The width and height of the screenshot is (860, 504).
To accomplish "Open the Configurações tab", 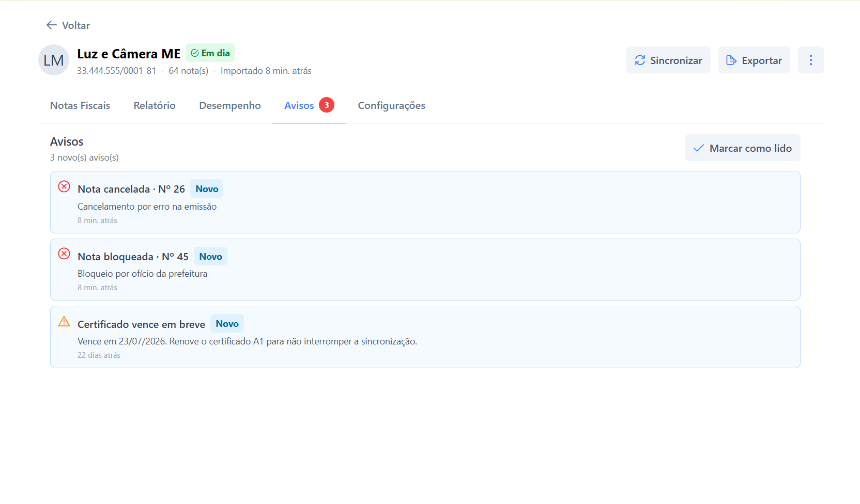I will coord(392,105).
